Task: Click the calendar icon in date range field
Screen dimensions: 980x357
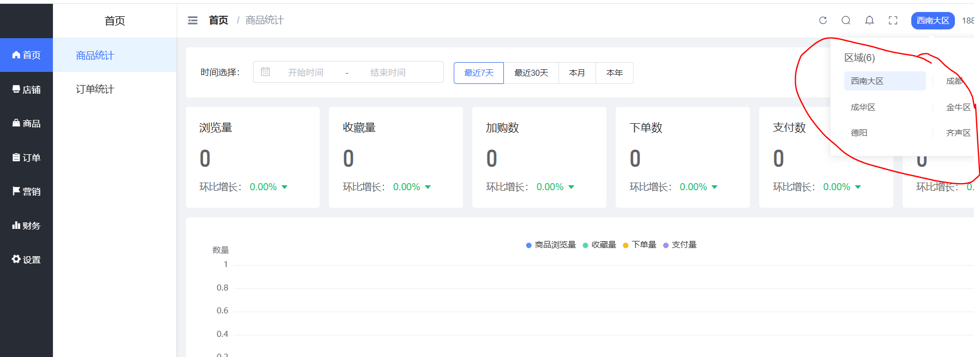Action: click(266, 72)
